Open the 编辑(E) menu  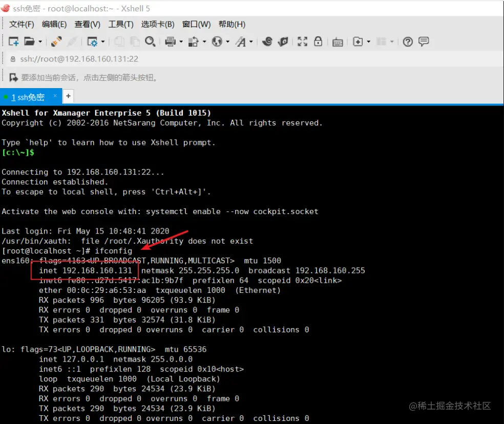pyautogui.click(x=54, y=25)
